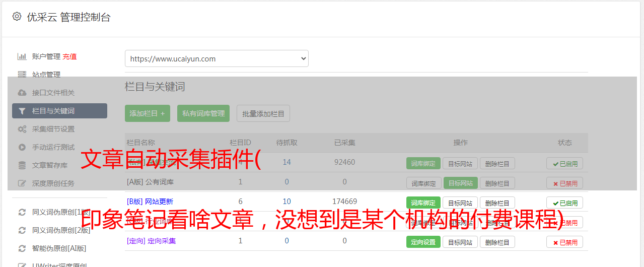
Task: Click 目标网站 in the 92460 row
Action: 460,163
